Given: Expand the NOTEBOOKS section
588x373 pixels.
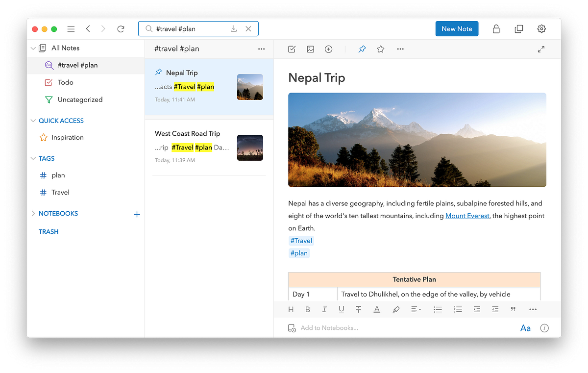Looking at the screenshot, I should tap(33, 213).
